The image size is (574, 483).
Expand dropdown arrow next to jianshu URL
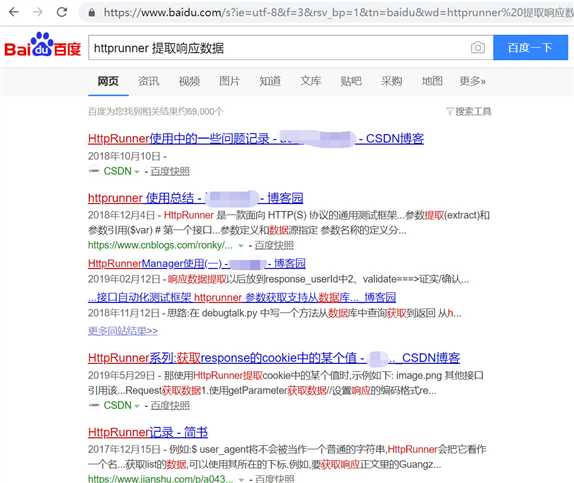click(x=241, y=479)
